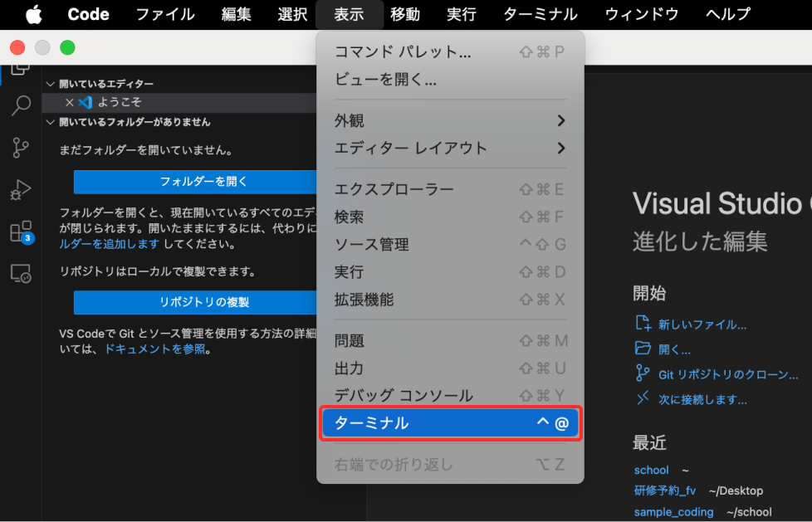Open the Extensions activity bar icon

coord(22,232)
